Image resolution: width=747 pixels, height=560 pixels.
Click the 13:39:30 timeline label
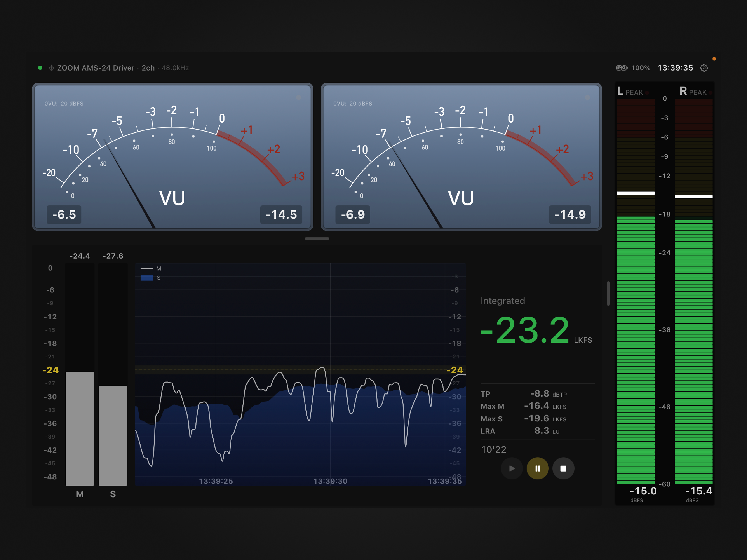pyautogui.click(x=330, y=481)
